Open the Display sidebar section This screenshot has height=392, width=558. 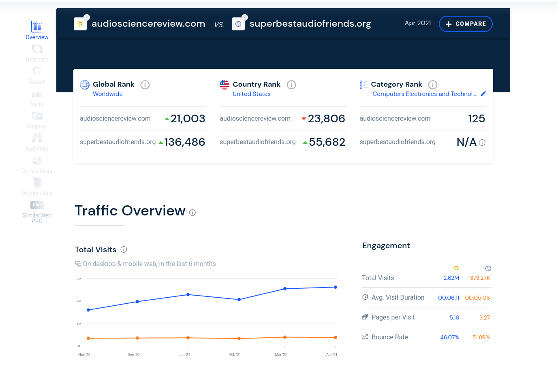click(37, 120)
